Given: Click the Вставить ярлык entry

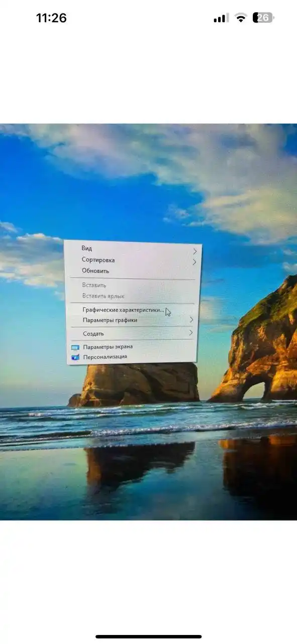Looking at the screenshot, I should point(103,296).
